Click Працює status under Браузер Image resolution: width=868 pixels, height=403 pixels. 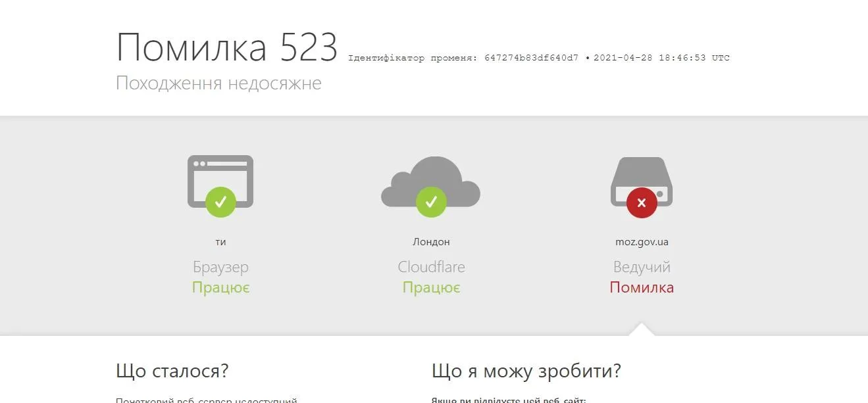pos(220,288)
